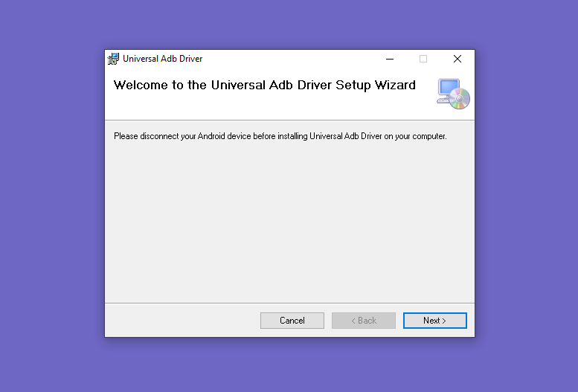Click the greyed-out maximize button
This screenshot has height=392, width=578.
click(x=423, y=59)
